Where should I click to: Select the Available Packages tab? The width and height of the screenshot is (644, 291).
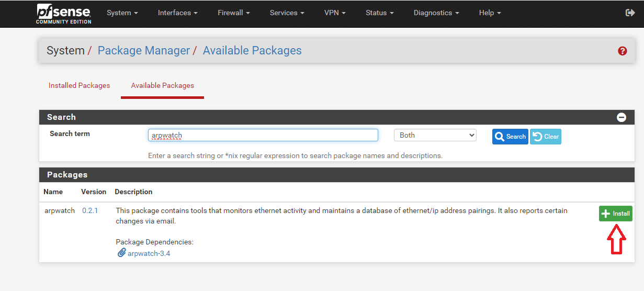162,85
